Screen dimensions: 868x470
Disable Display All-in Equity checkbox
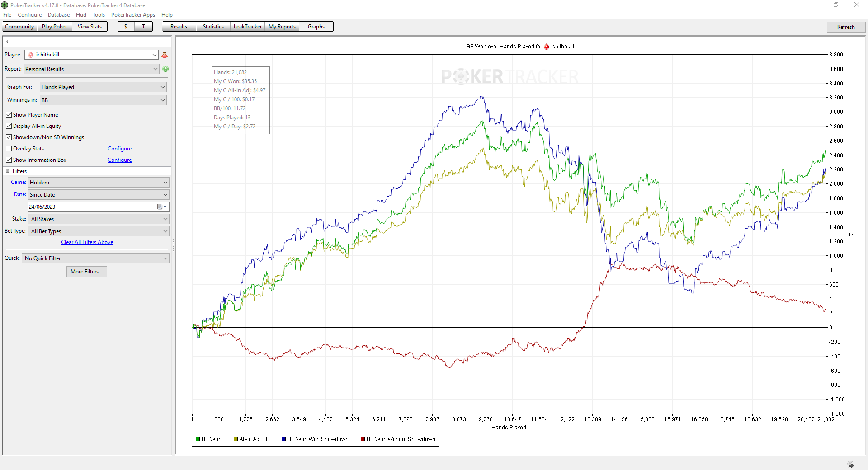tap(9, 126)
